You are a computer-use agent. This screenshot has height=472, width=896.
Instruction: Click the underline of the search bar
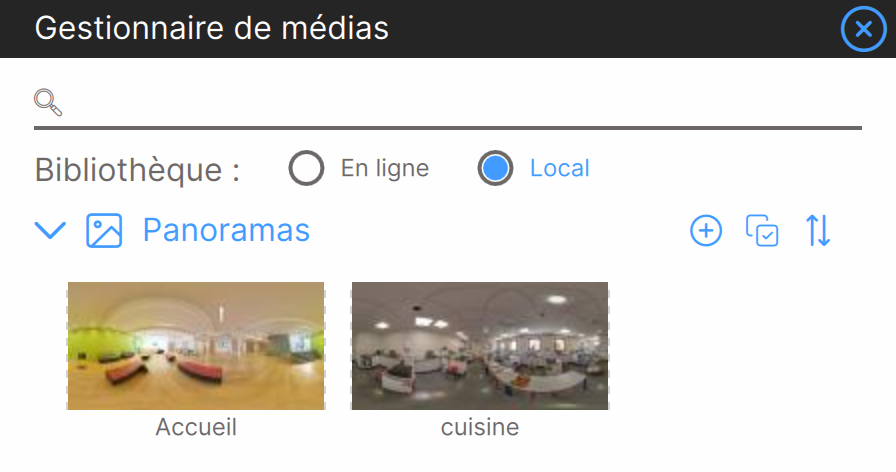click(448, 128)
